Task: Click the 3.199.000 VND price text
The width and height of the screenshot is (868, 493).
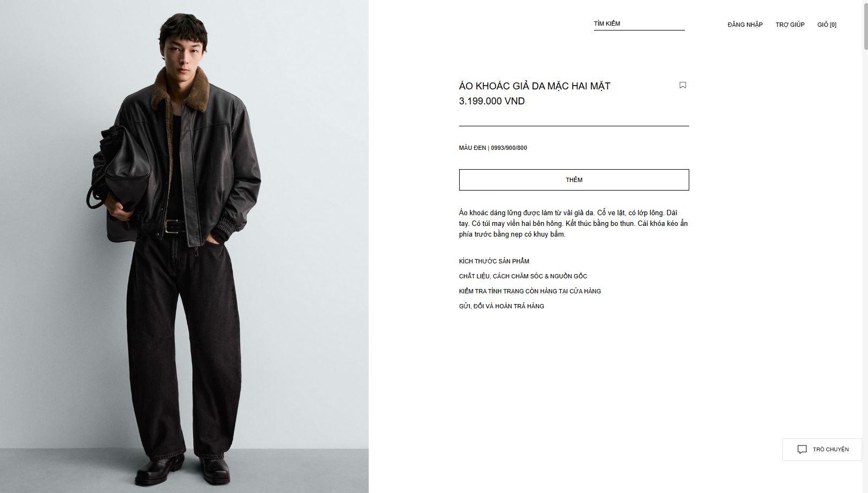Action: [x=492, y=101]
